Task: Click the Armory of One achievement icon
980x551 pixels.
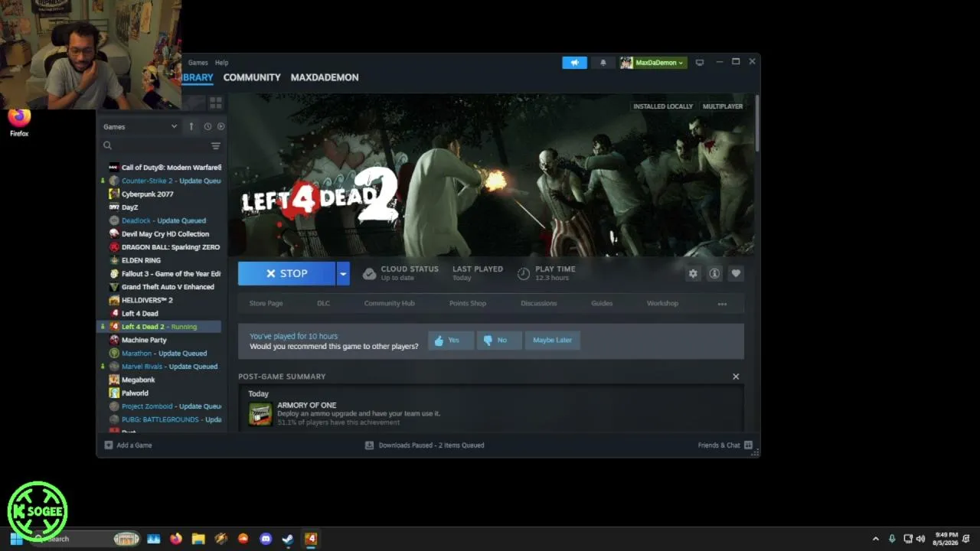Action: (x=260, y=414)
